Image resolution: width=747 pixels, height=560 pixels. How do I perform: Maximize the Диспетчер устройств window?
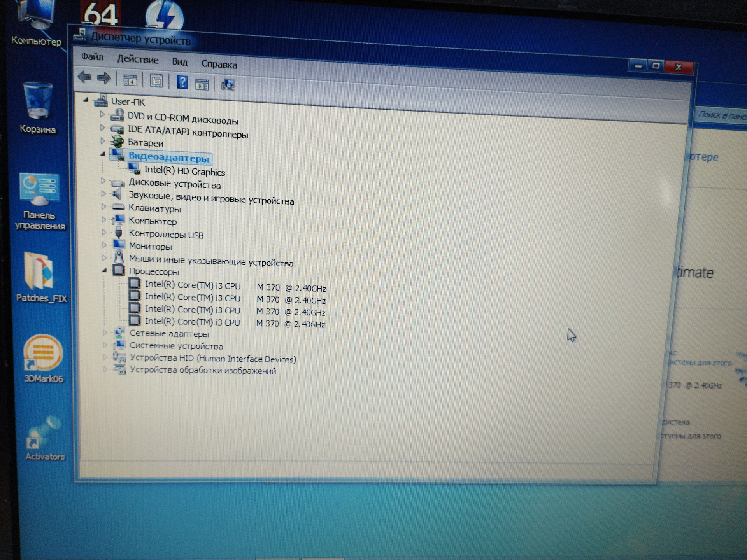656,66
